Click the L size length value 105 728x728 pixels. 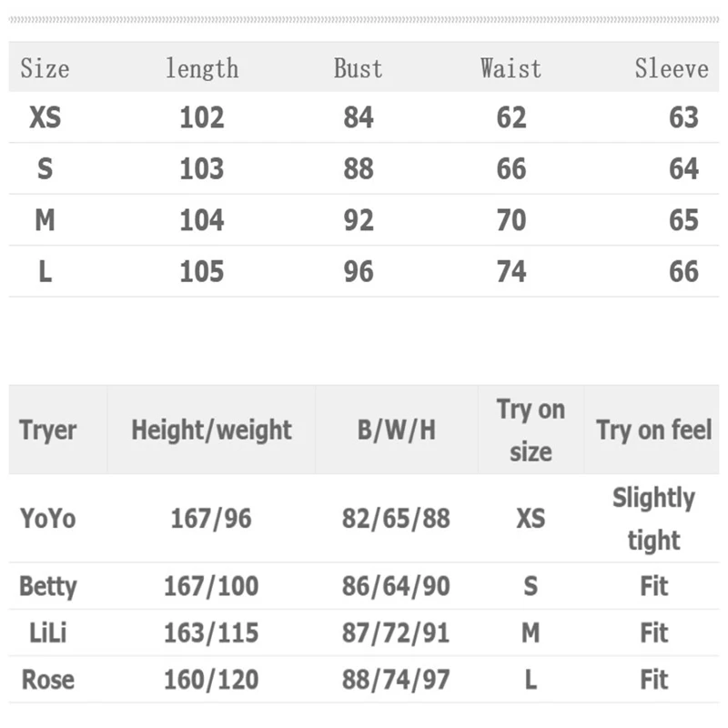coord(202,271)
